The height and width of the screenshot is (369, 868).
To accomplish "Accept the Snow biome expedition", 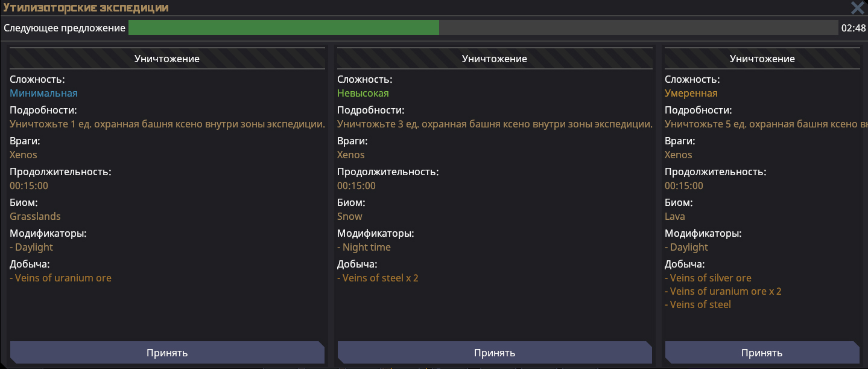I will pyautogui.click(x=495, y=353).
